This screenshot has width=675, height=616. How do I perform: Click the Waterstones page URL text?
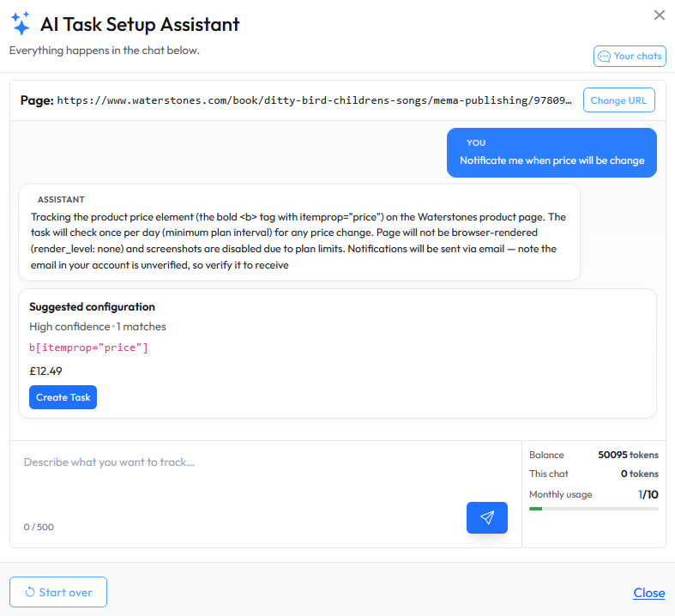(x=314, y=100)
